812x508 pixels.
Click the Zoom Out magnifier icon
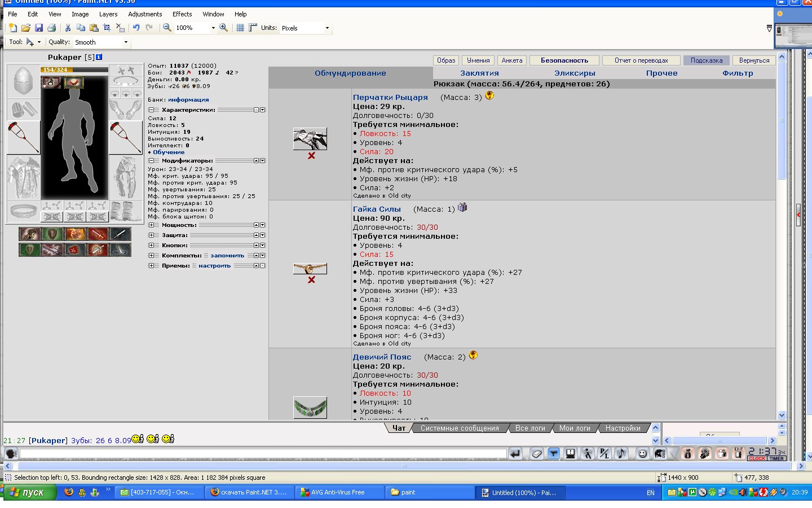(x=167, y=28)
